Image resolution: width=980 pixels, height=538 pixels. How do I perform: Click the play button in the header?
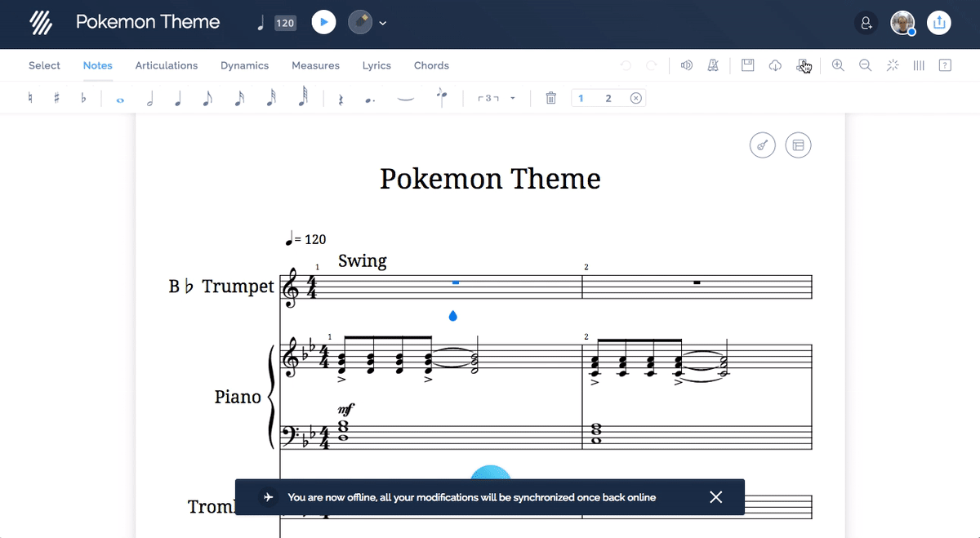(324, 23)
